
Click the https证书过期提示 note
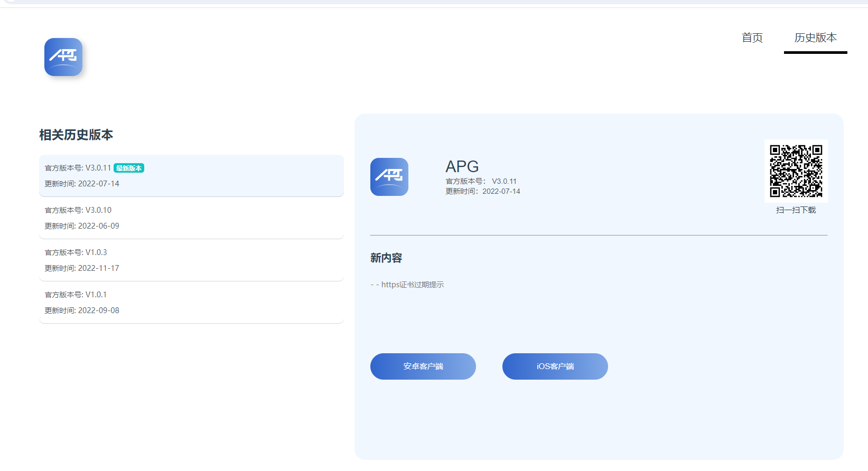coord(407,285)
